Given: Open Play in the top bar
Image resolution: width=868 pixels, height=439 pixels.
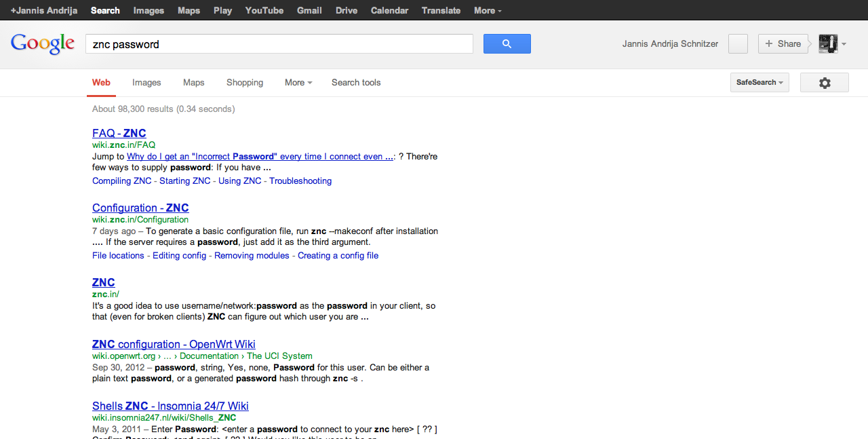Looking at the screenshot, I should tap(222, 10).
